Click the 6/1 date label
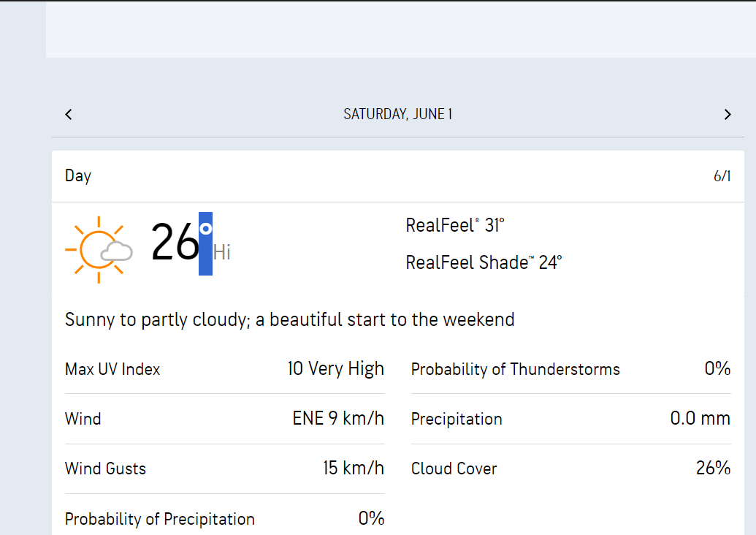 point(722,176)
